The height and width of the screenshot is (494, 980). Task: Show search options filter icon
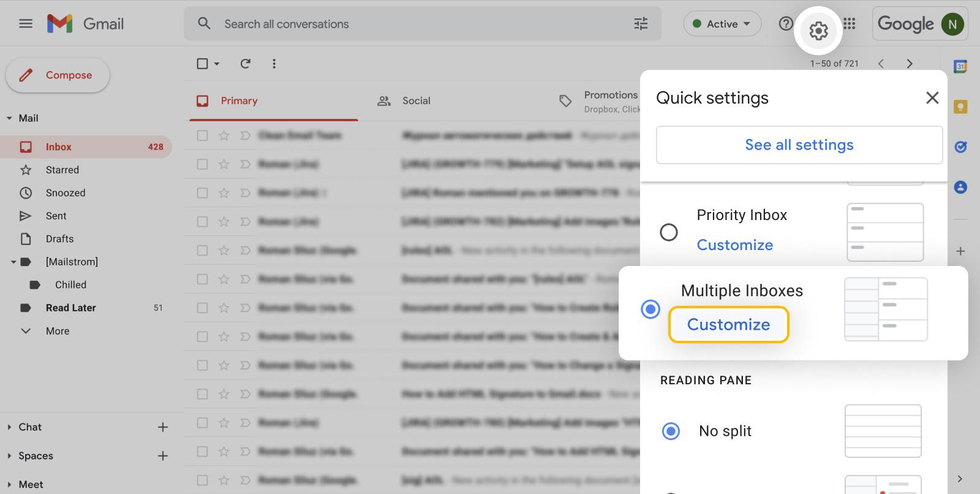coord(641,24)
